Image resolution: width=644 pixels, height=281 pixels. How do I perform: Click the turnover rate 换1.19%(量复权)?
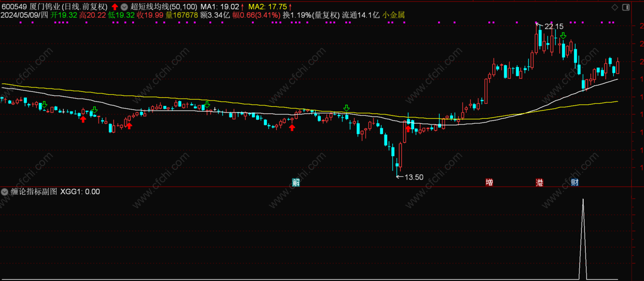311,15
